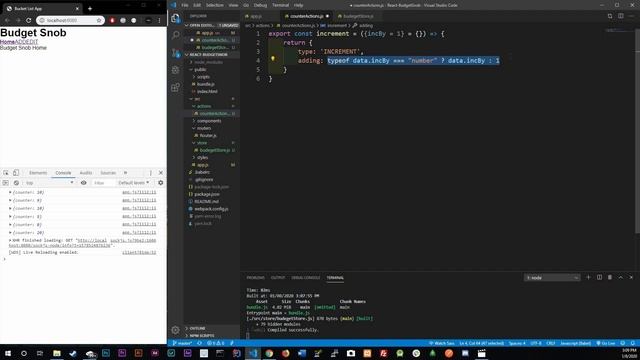Viewport: 640px width, 360px height.
Task: Expand the styles folder
Action: point(202,158)
